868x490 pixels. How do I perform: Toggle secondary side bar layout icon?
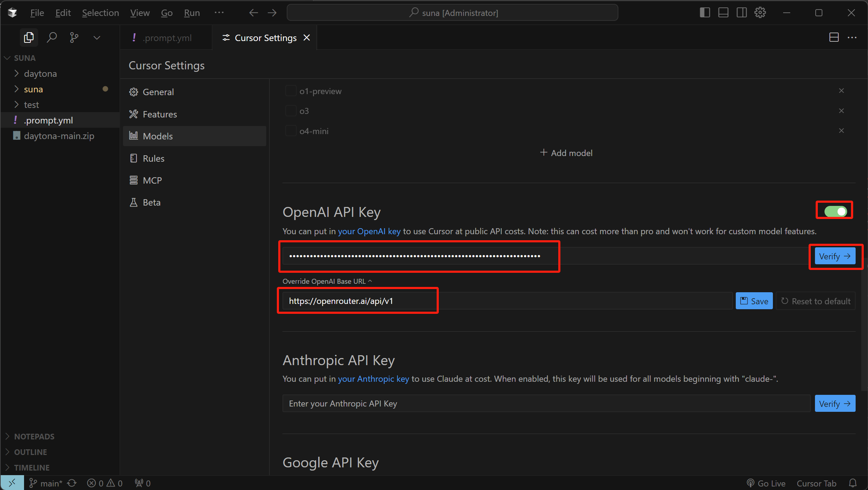(x=741, y=13)
